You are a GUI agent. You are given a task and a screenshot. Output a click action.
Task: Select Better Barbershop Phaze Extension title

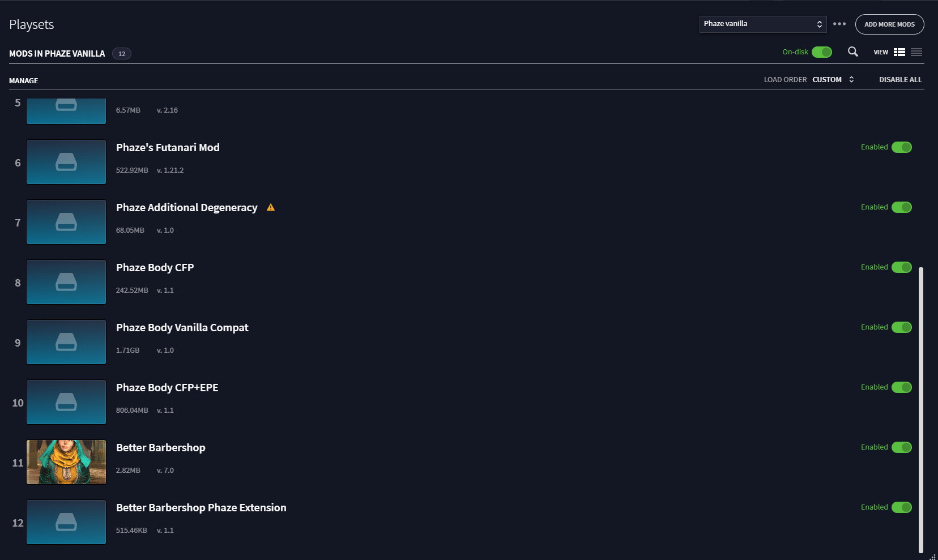point(201,508)
